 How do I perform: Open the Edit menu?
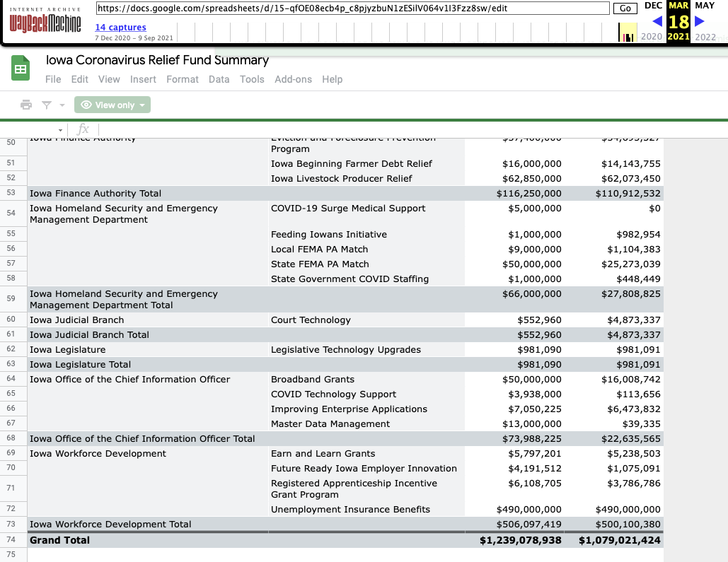point(79,79)
